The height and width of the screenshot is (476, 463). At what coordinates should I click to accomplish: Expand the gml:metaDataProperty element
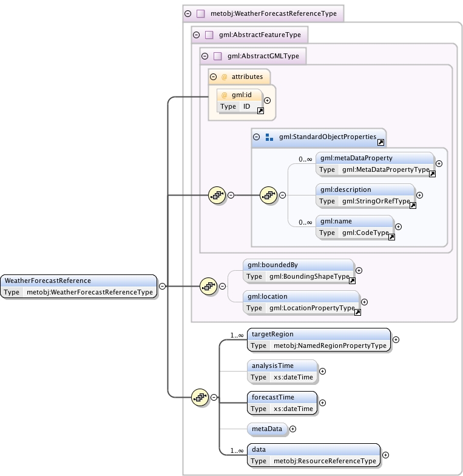click(x=439, y=164)
